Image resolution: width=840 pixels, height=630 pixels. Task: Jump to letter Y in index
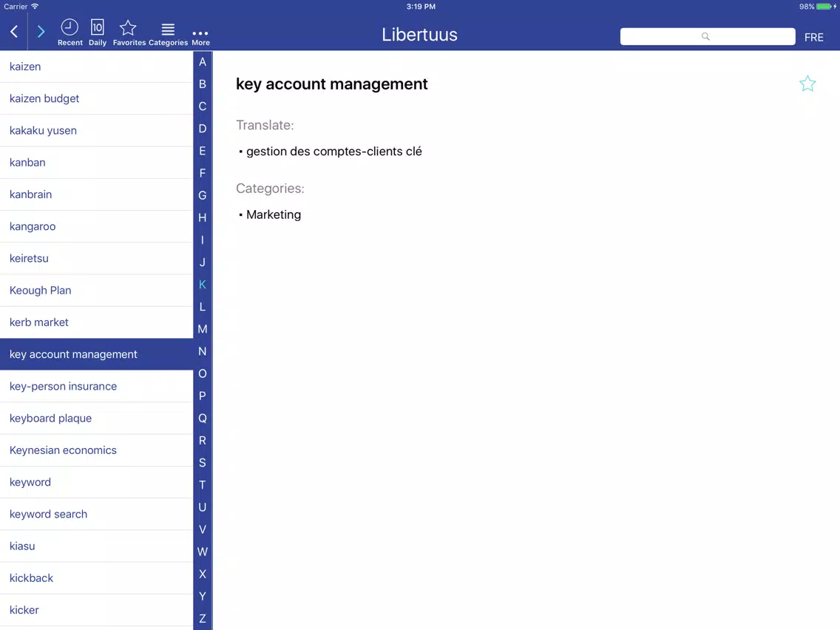(x=203, y=596)
